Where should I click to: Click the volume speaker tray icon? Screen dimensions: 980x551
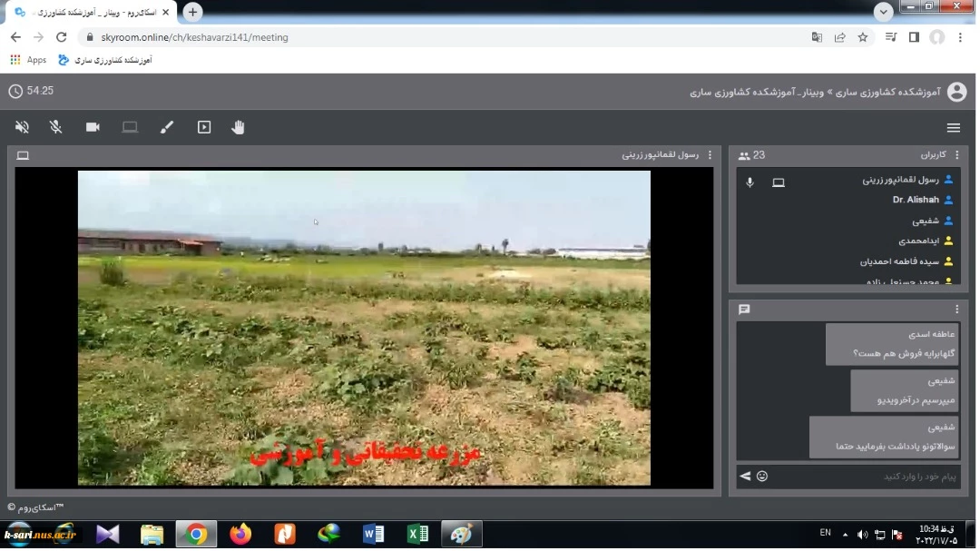(x=863, y=536)
